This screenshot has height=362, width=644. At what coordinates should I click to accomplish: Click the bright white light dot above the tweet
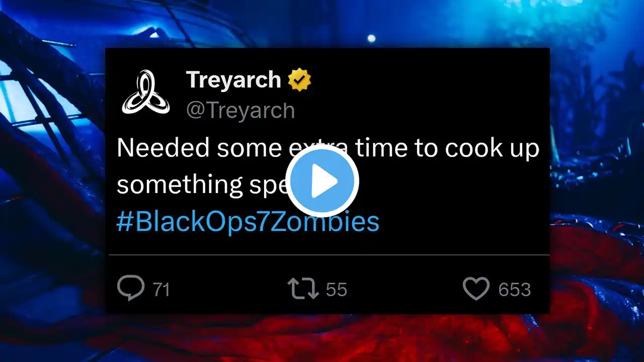tap(371, 38)
